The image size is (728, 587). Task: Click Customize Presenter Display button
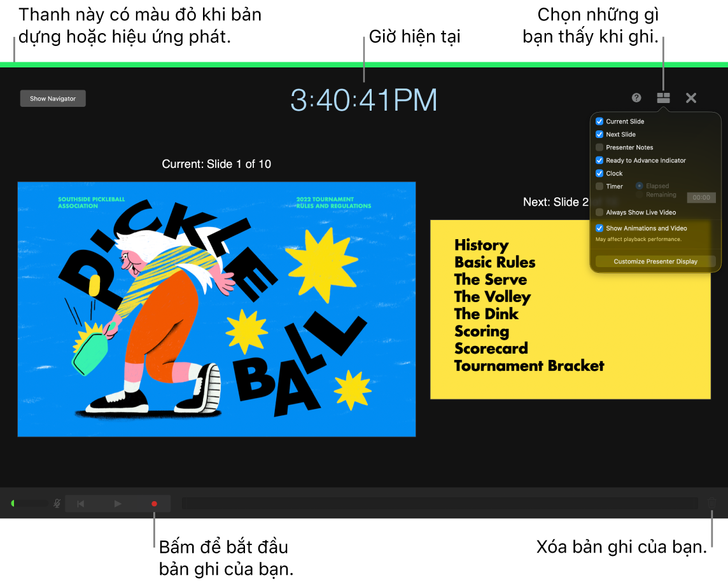tap(655, 261)
